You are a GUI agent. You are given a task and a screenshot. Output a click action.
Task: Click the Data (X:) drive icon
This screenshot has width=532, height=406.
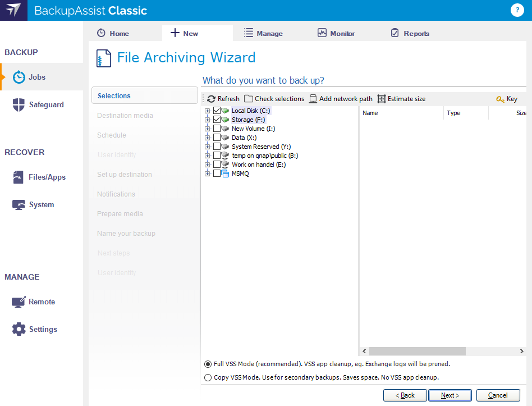tap(225, 138)
